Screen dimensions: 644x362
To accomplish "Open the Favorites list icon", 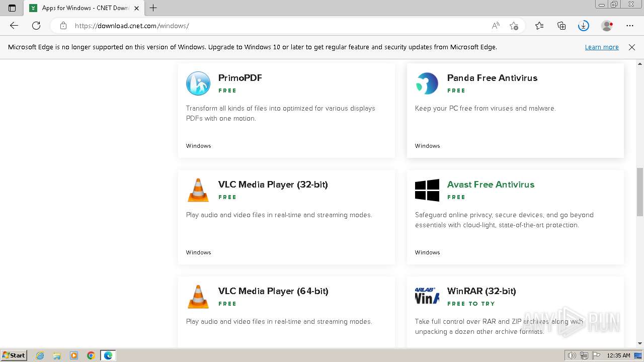I will point(539,26).
